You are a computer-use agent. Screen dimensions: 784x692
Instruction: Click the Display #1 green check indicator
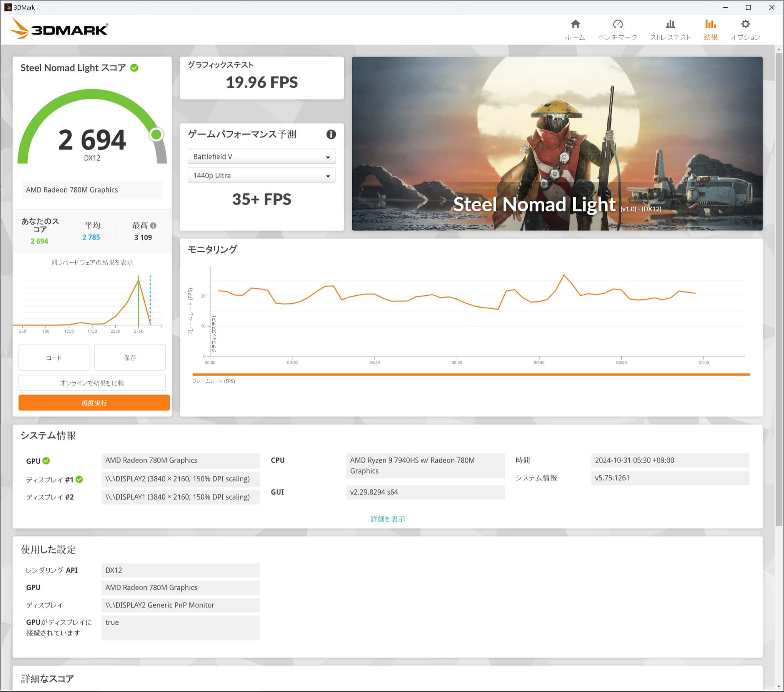pos(79,479)
